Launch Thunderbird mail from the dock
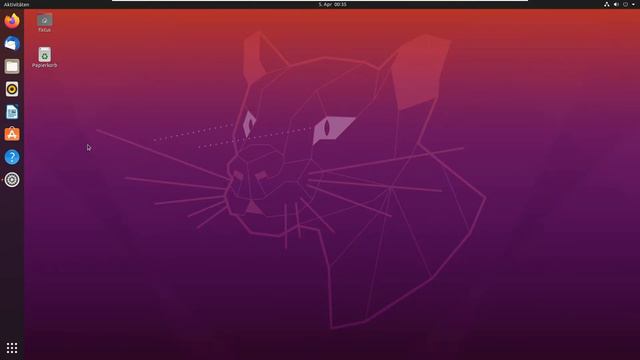640x360 pixels. pyautogui.click(x=12, y=43)
